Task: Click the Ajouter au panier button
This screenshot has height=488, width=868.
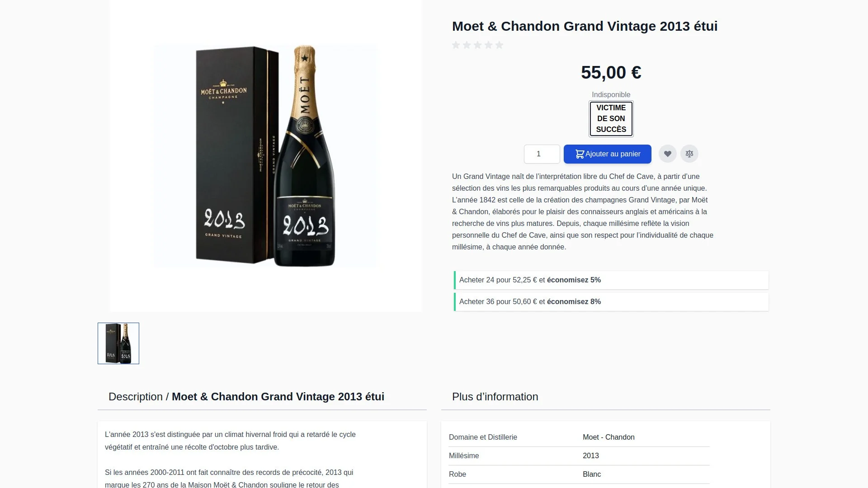Action: [x=607, y=154]
